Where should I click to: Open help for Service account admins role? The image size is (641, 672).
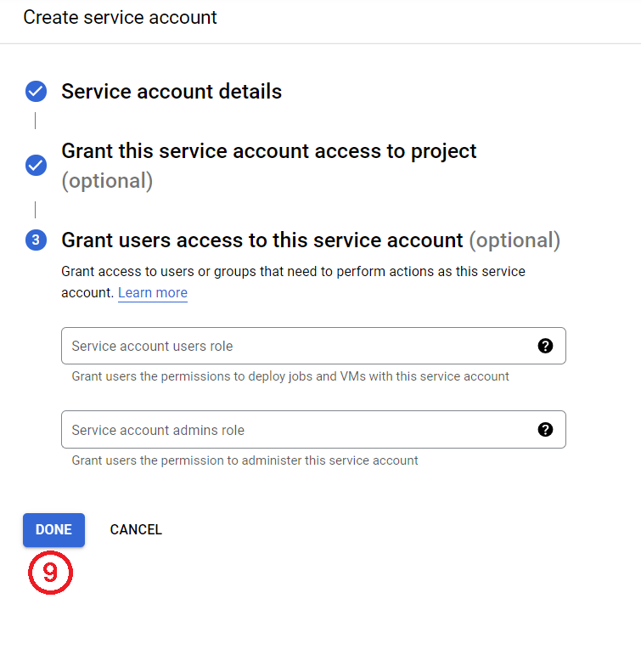click(545, 429)
